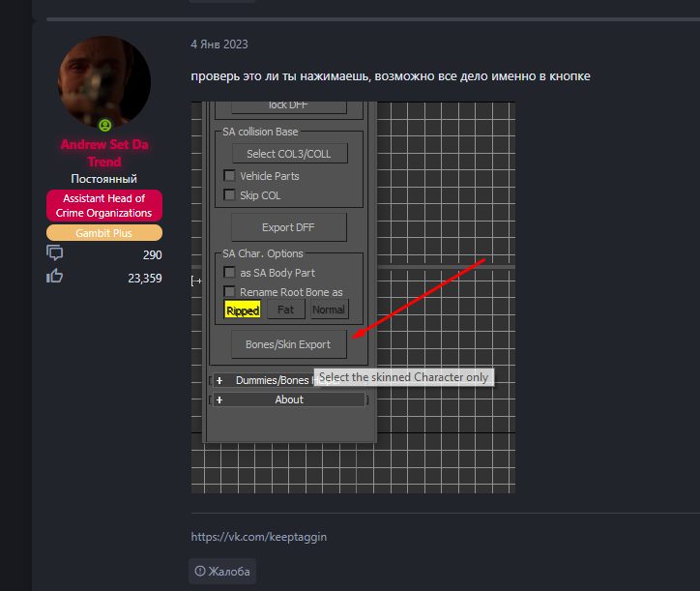
Task: Open the 4 Янв 2023 post date link
Action: coord(219,44)
